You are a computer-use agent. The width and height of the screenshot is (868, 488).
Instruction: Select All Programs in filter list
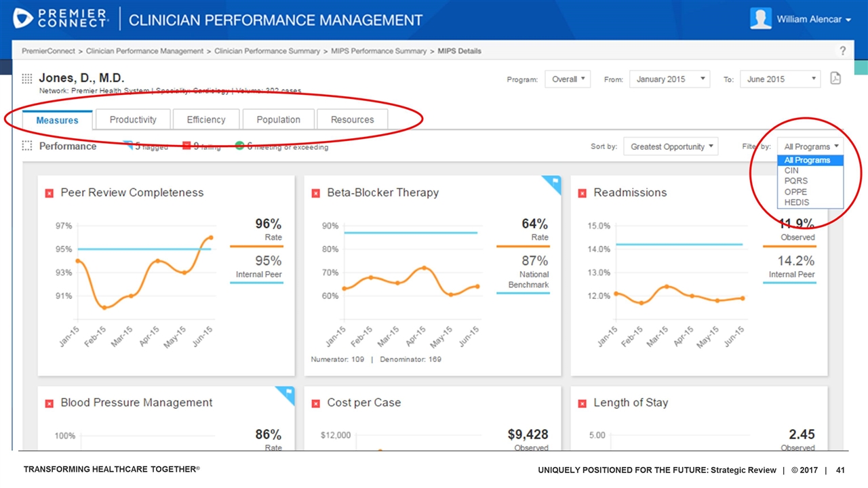pos(810,161)
